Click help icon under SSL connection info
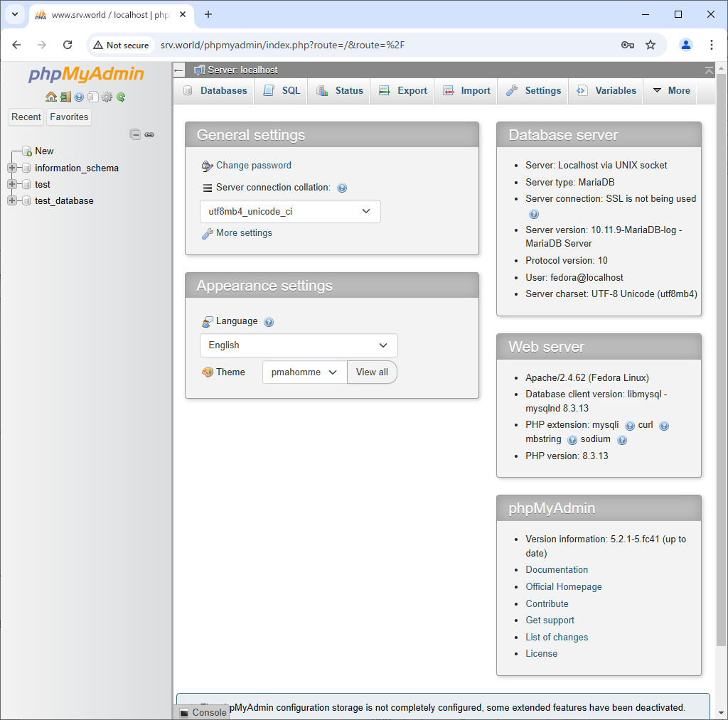 (534, 214)
